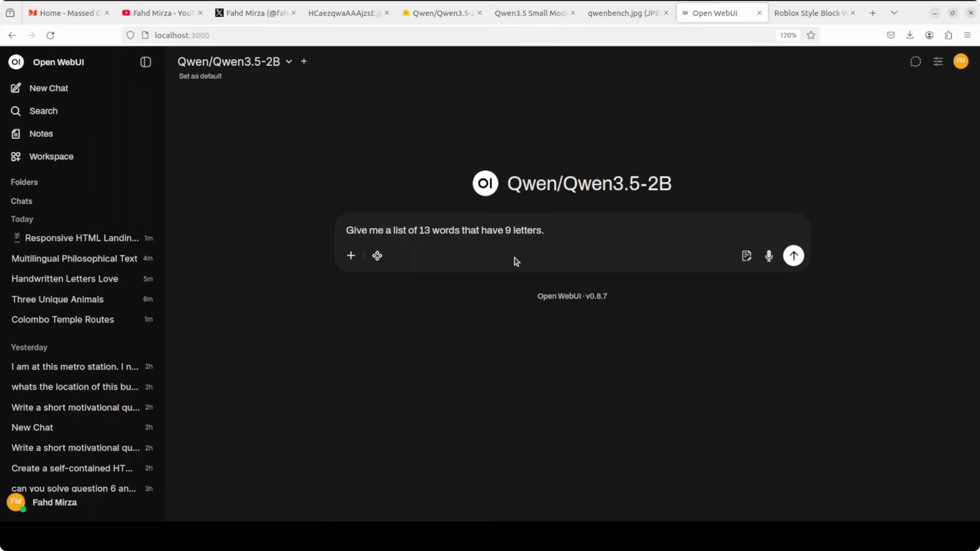Click the Set as default link
The image size is (980, 551).
pos(200,76)
